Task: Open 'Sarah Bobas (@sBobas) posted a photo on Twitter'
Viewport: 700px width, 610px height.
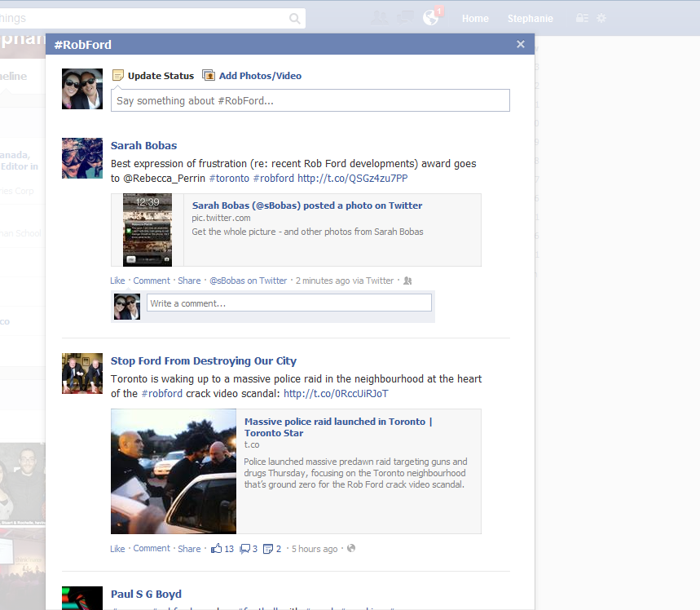Action: 307,206
